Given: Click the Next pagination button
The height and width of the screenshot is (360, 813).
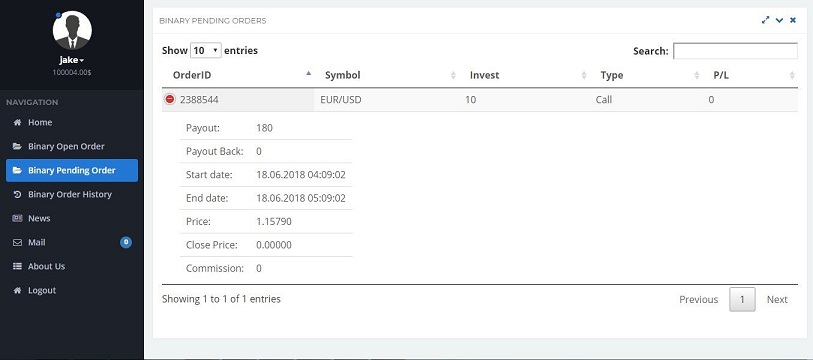Looking at the screenshot, I should pyautogui.click(x=777, y=299).
